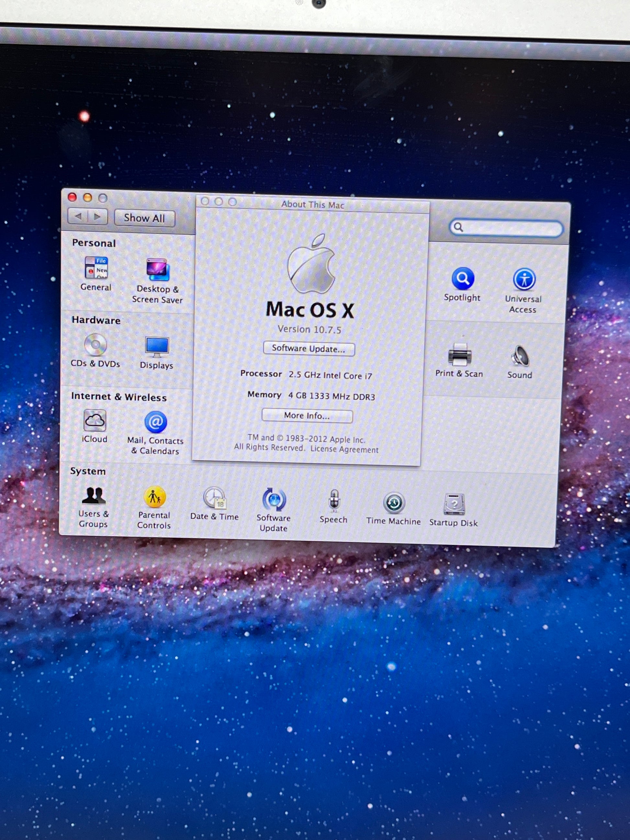Viewport: 630px width, 840px height.
Task: Click the License Agreement link
Action: click(344, 450)
